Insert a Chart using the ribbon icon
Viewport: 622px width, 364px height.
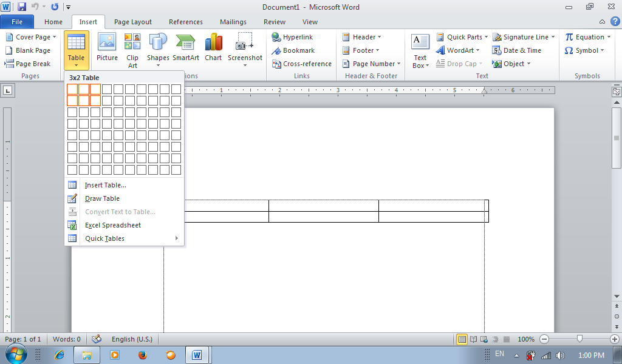213,47
